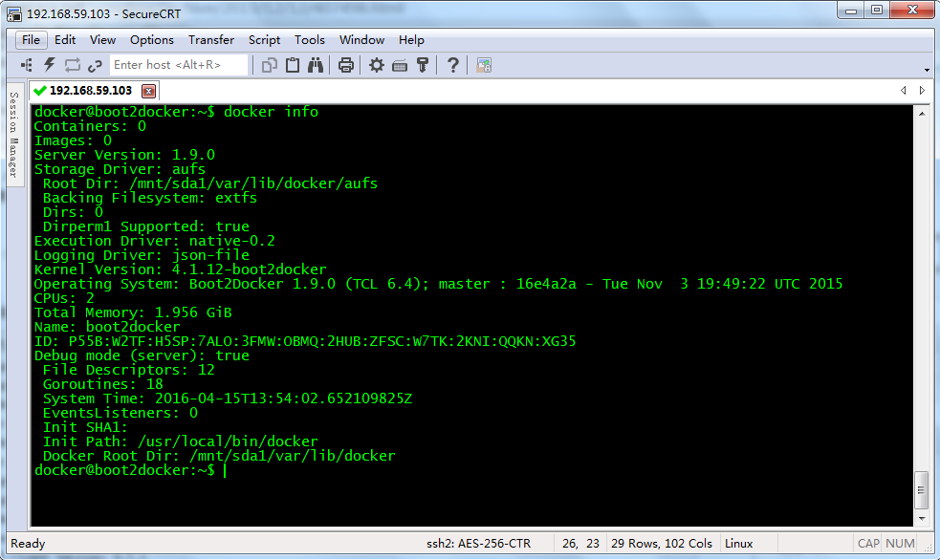This screenshot has height=560, width=940.
Task: Click the Init Path: /usr/local/bin/docker line
Action: point(181,442)
